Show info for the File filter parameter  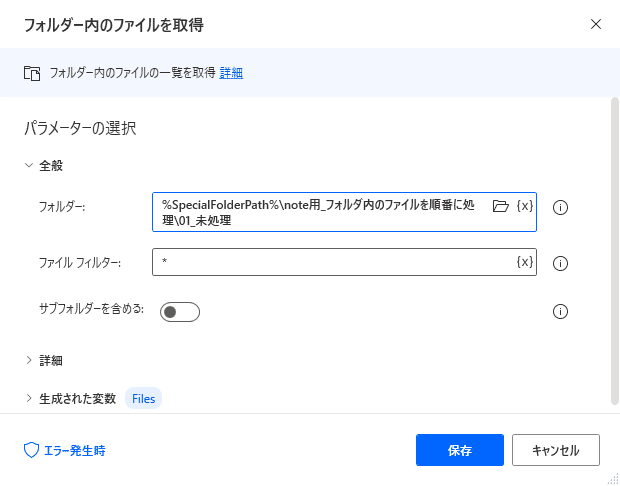[x=560, y=263]
